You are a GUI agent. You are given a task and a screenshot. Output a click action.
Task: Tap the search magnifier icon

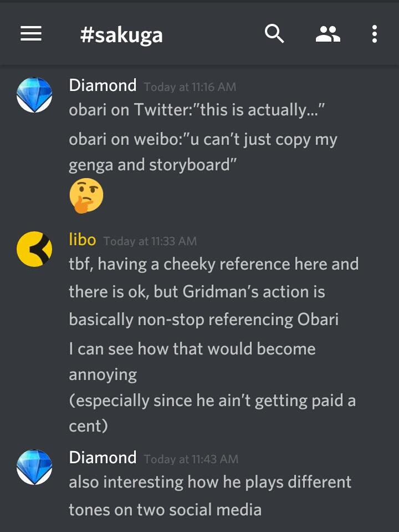[274, 34]
